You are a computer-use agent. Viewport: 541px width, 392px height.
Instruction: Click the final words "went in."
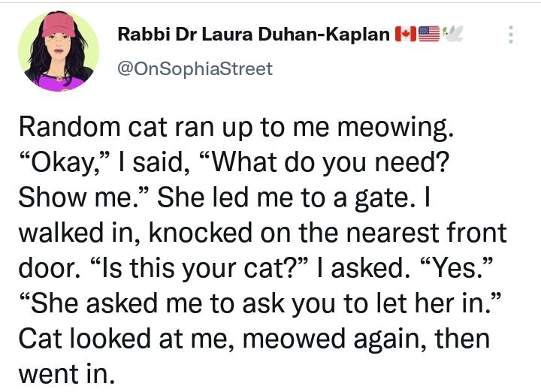[x=66, y=372]
